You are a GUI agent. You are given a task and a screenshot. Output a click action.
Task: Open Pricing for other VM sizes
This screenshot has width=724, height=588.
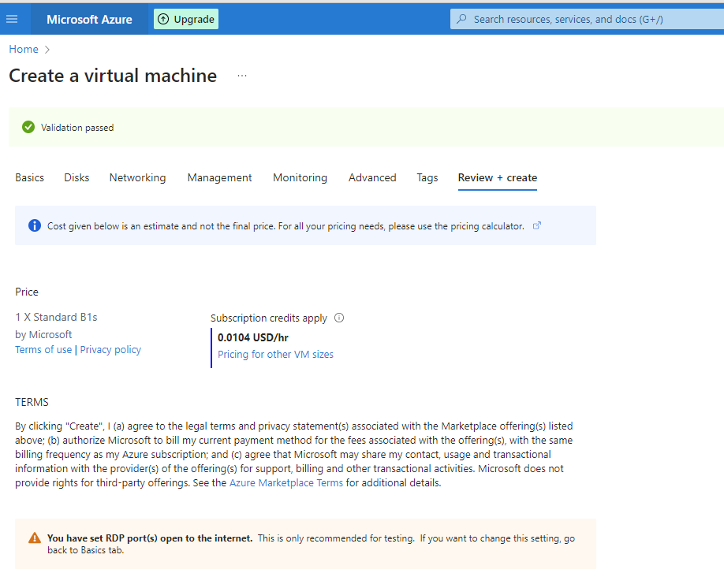coord(275,354)
